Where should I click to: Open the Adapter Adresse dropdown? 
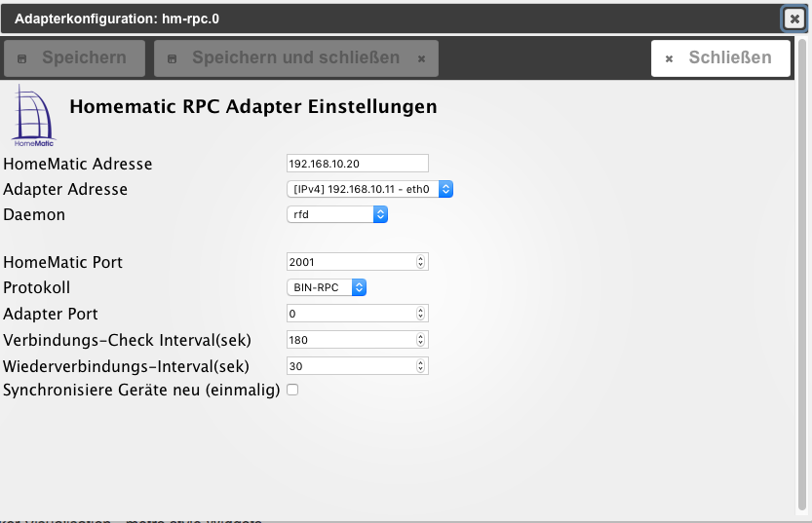tap(369, 189)
